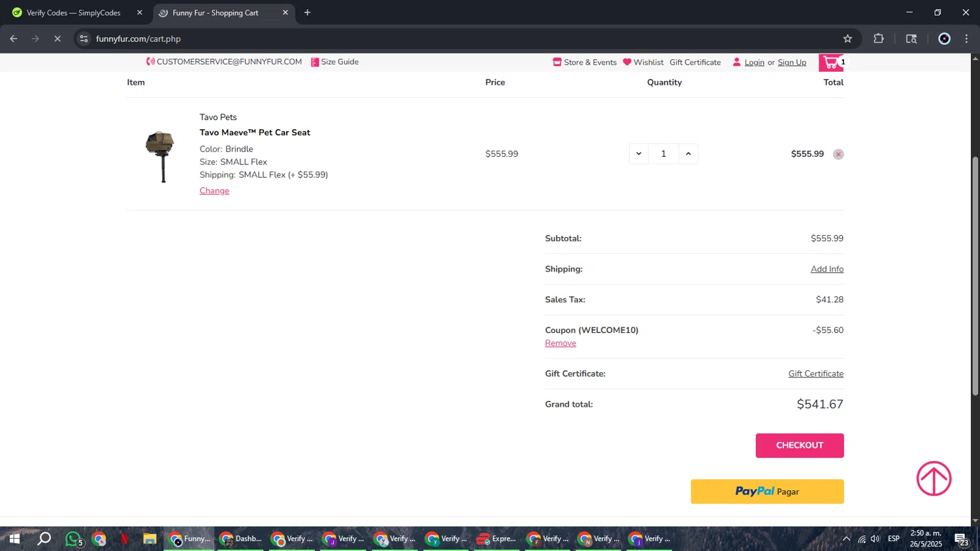Open File Explorer from the taskbar
The width and height of the screenshot is (980, 551).
(x=150, y=539)
